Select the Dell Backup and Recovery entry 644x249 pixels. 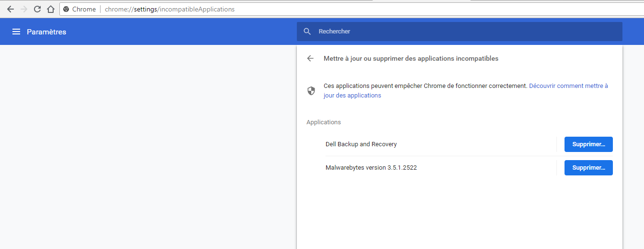(361, 144)
